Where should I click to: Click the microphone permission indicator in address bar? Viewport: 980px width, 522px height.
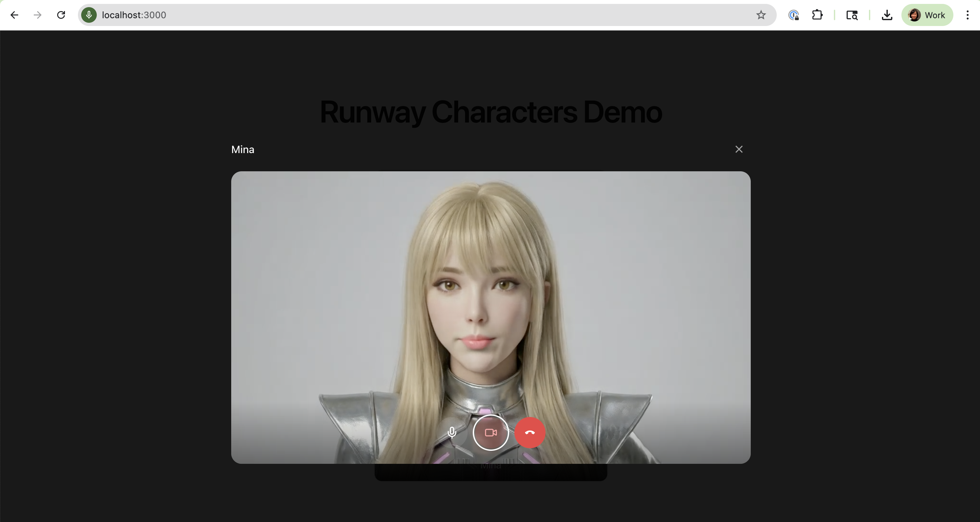(x=89, y=15)
